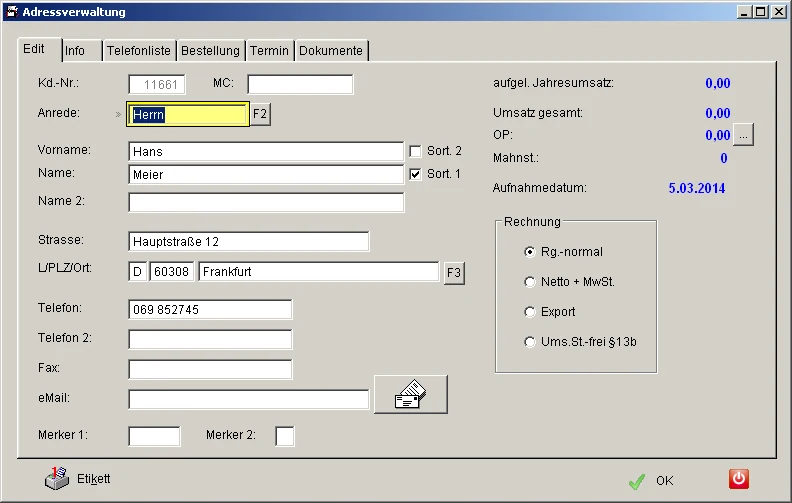The height and width of the screenshot is (503, 792).
Task: Click into the MC input field
Action: 300,84
